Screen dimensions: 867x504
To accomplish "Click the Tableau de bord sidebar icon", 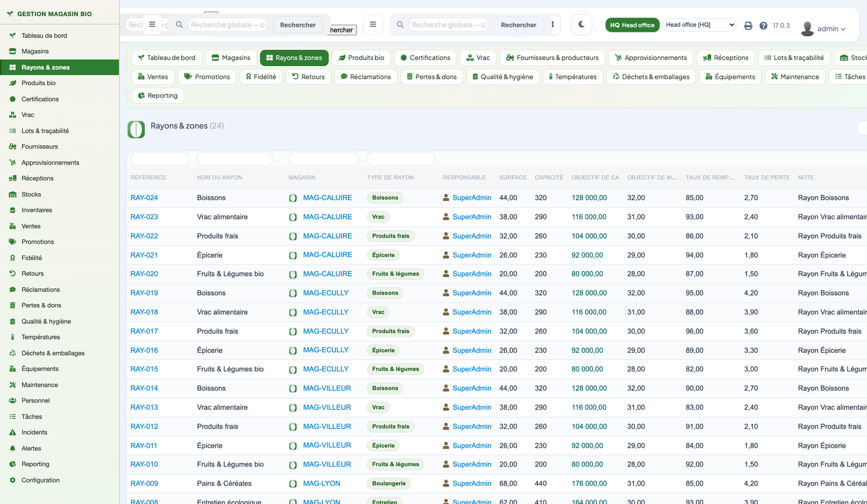I will (12, 35).
